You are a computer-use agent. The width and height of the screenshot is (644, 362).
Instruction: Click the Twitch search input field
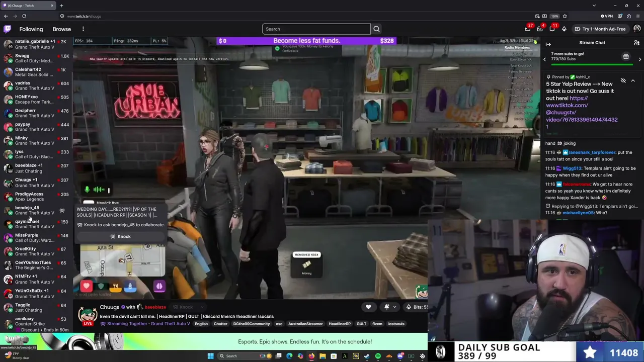(x=316, y=29)
